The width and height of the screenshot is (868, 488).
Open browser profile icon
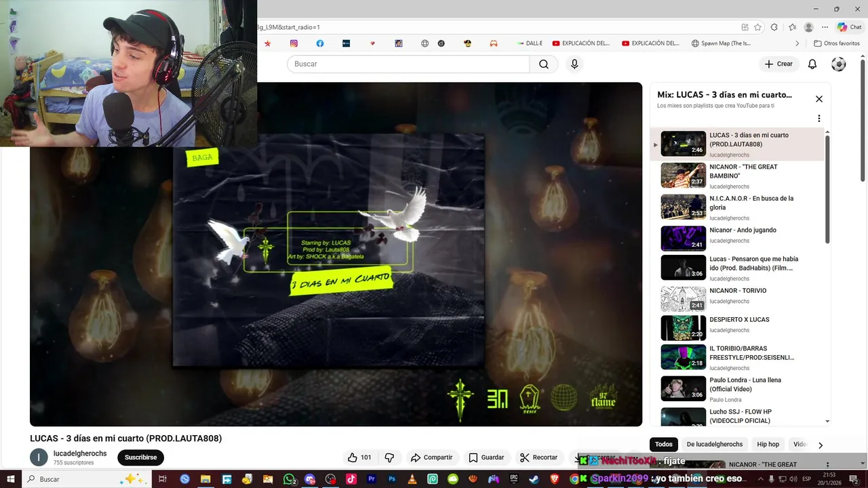[x=808, y=27]
